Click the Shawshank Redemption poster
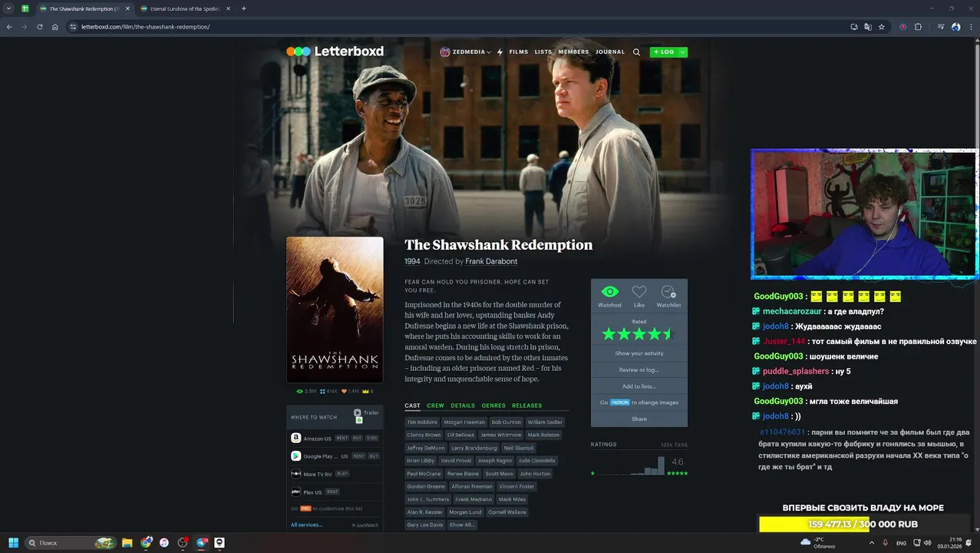The height and width of the screenshot is (553, 980). (335, 309)
